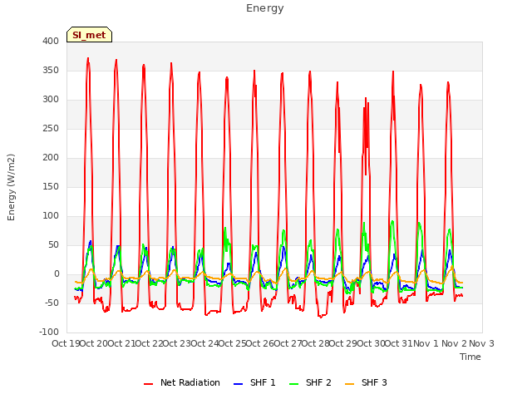Click the highest Net Radiation peak near Oct 19
Image resolution: width=532 pixels, height=399 pixels.
(88, 59)
